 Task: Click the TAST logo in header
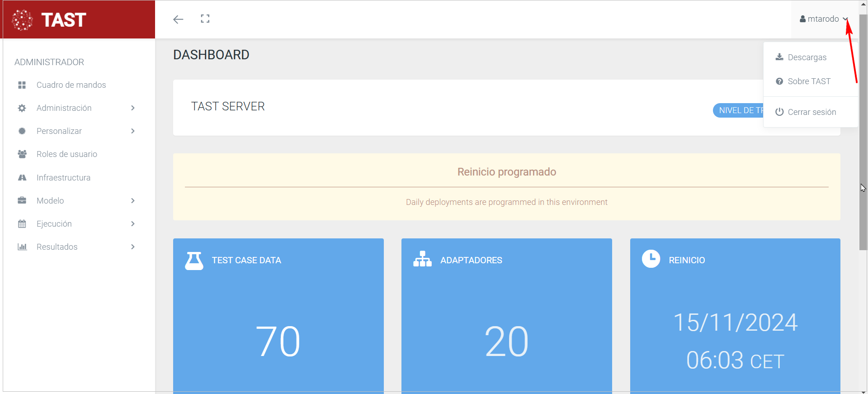click(x=49, y=20)
